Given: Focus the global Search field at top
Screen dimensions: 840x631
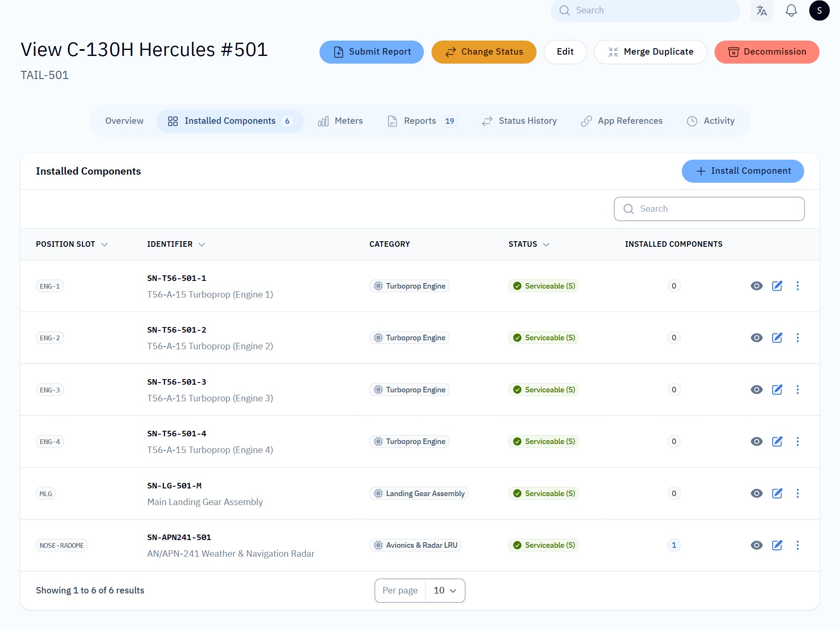Looking at the screenshot, I should pyautogui.click(x=645, y=11).
